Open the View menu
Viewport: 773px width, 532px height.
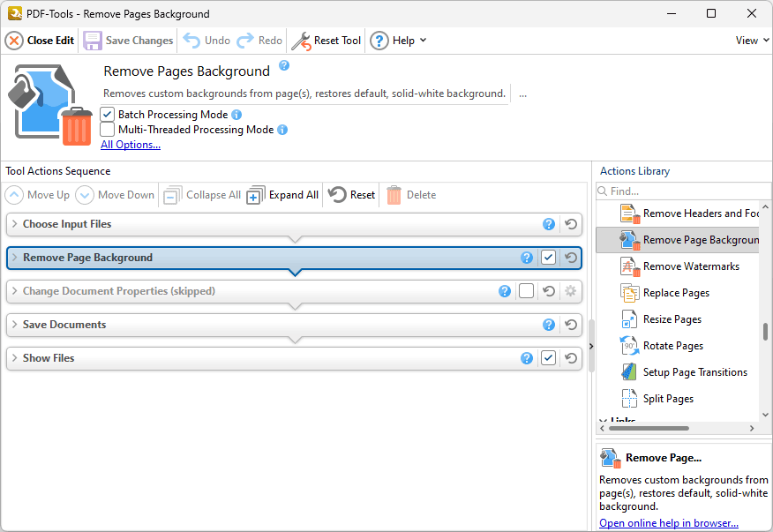pyautogui.click(x=752, y=41)
